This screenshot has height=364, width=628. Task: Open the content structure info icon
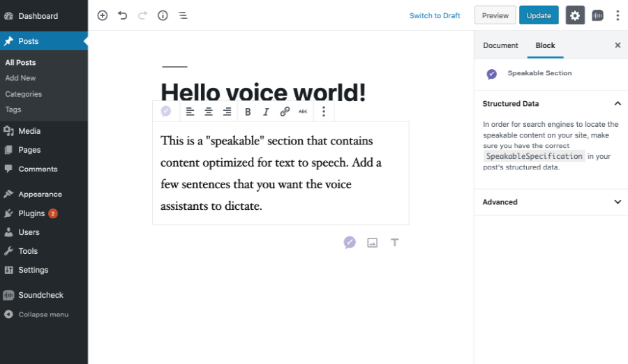point(163,15)
